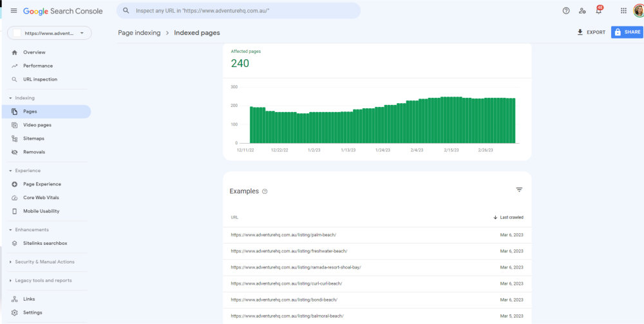Screen dimensions: 644x324
Task: Click the URL column header
Action: 234,217
